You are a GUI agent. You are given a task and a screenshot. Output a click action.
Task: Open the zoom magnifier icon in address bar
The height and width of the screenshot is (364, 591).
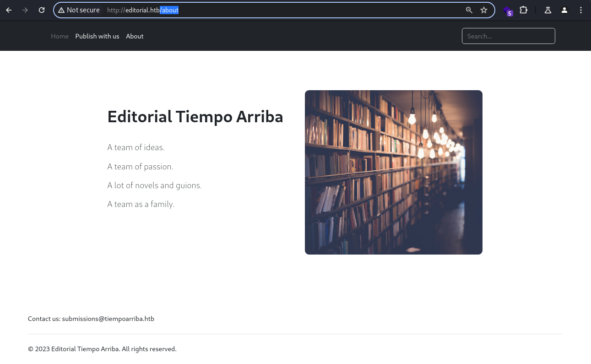(469, 10)
